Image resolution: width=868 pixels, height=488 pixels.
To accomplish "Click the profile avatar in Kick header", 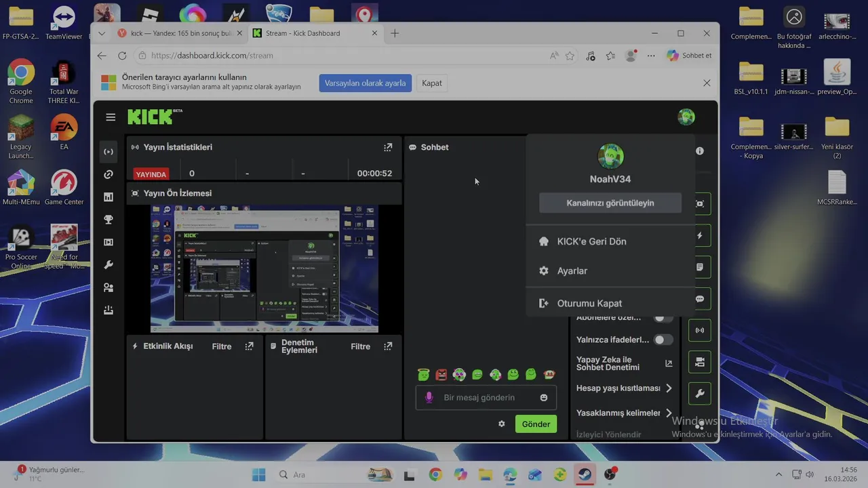I will point(686,117).
